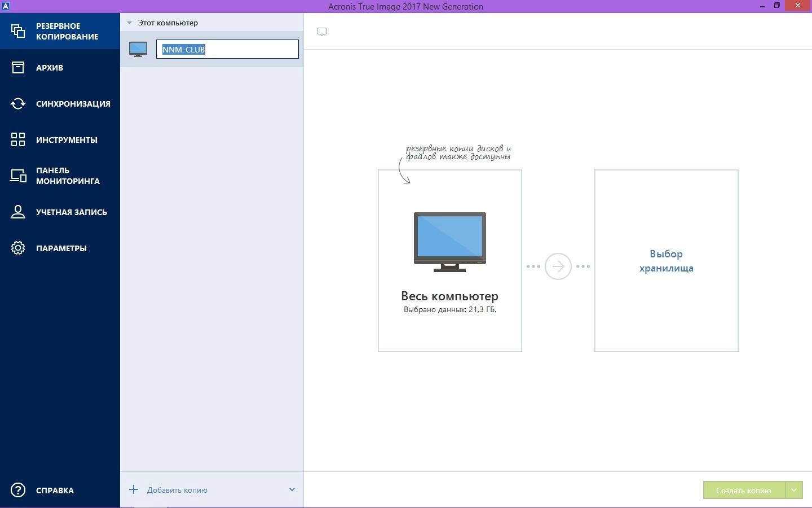Image resolution: width=812 pixels, height=508 pixels.
Task: Select the 'Весь компьютер' source box
Action: [x=450, y=261]
